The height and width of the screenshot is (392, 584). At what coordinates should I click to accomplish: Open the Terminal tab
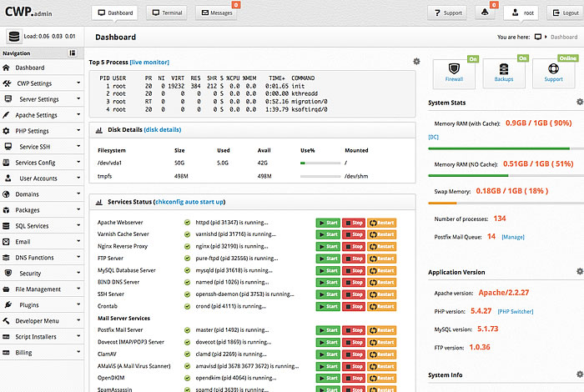166,13
